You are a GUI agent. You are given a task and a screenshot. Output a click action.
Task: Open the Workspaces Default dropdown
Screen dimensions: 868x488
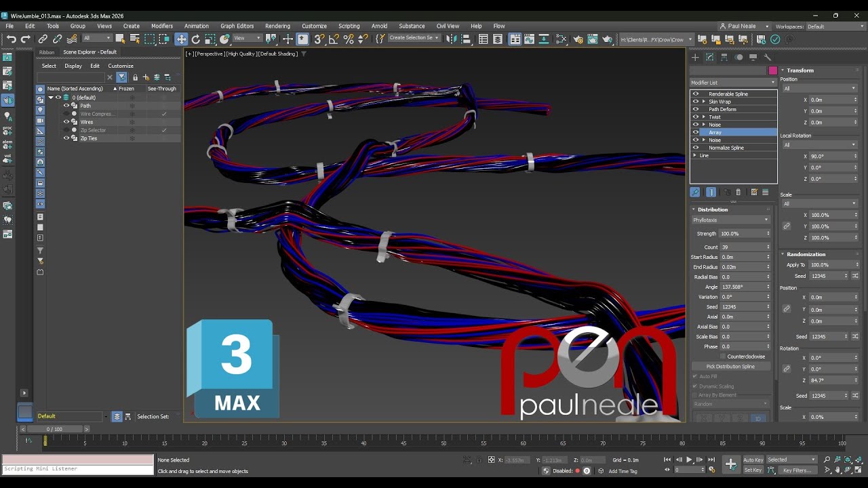[835, 26]
